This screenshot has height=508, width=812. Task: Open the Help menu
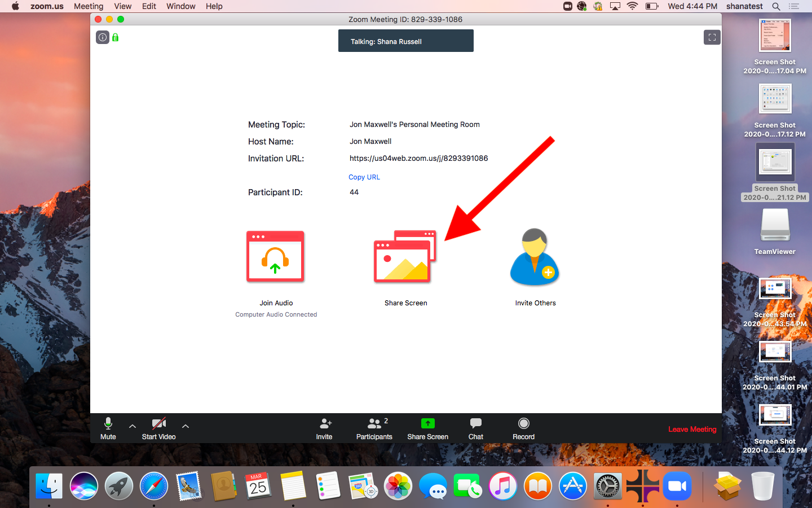pos(214,6)
